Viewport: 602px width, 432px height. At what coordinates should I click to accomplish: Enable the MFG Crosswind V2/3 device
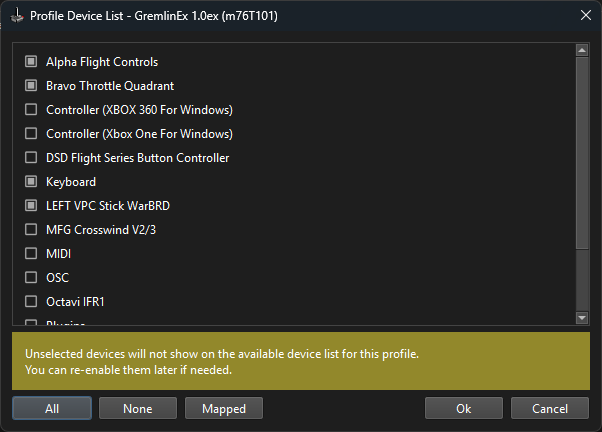coord(31,230)
